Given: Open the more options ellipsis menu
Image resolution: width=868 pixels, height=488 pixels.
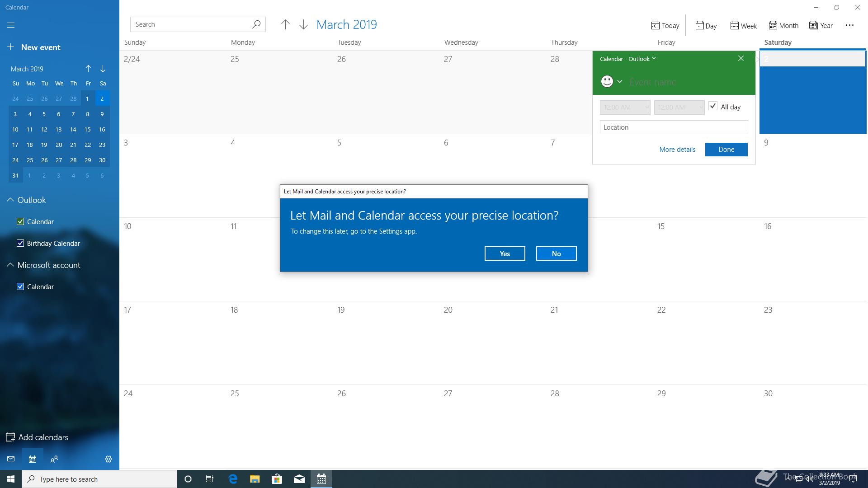Looking at the screenshot, I should pos(849,25).
